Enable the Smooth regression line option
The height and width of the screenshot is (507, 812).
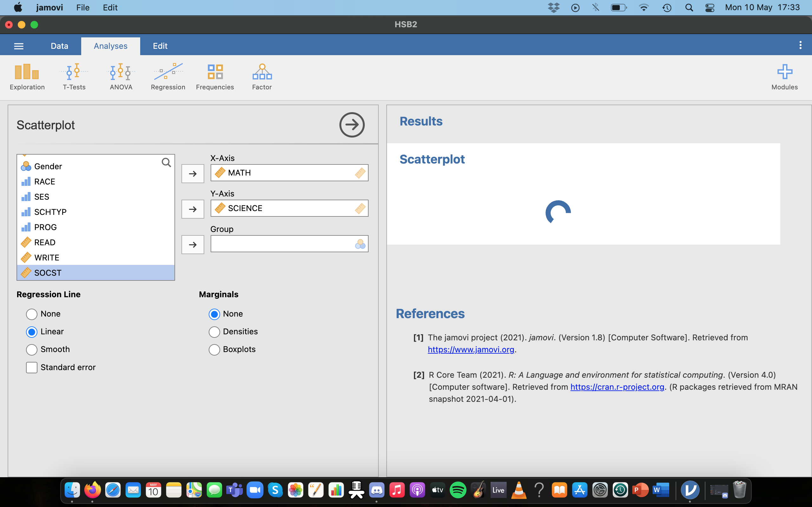(31, 350)
